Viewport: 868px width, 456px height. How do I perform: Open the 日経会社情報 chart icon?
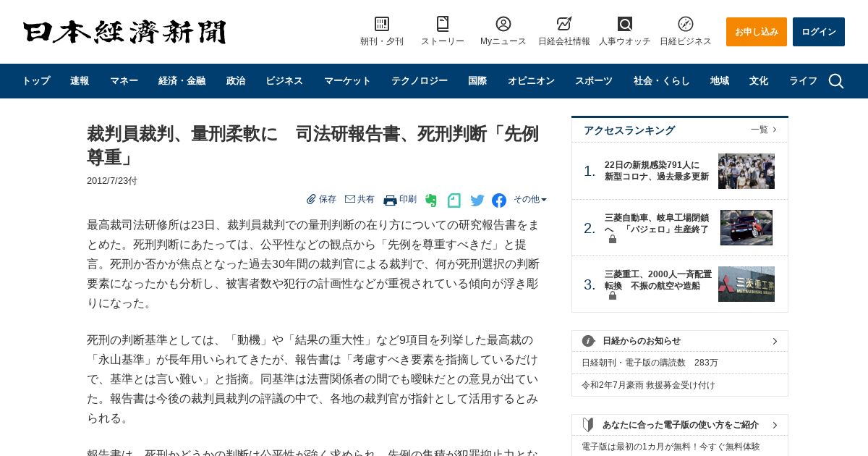click(x=564, y=24)
